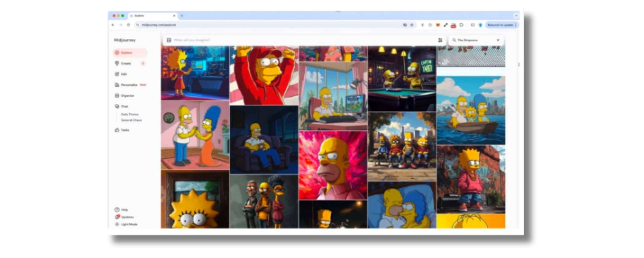Open the Daily Theme chat room
Viewport: 644px width, 258px height.
[x=130, y=114]
